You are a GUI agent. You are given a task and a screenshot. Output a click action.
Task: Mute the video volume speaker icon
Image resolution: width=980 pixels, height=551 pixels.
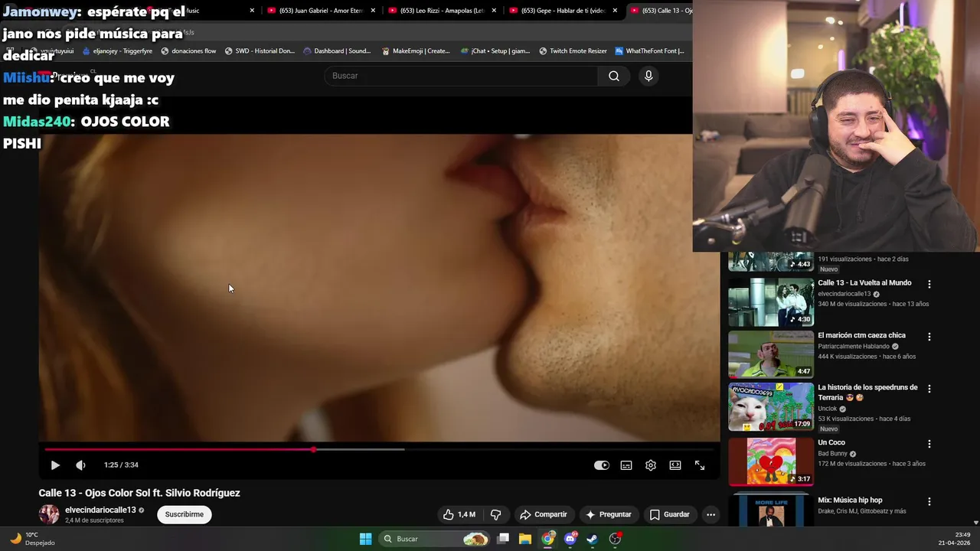(x=81, y=465)
